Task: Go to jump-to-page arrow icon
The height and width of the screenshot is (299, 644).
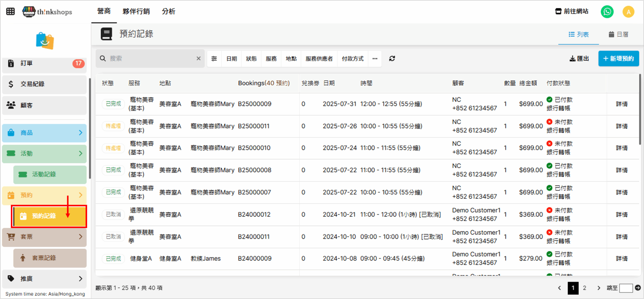Action: (x=638, y=288)
